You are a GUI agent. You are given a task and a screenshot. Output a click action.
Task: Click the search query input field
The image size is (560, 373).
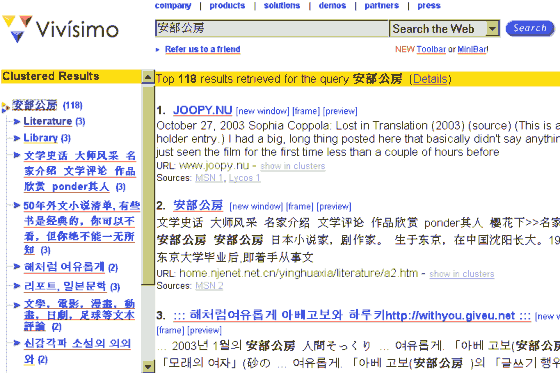[271, 28]
